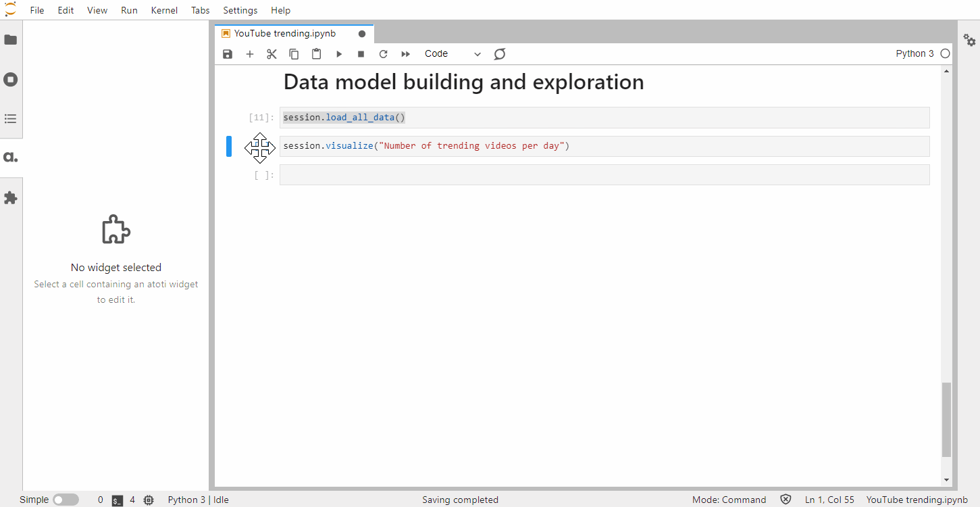This screenshot has width=980, height=507.
Task: Restart kernel and run all cells icon
Action: (x=405, y=54)
